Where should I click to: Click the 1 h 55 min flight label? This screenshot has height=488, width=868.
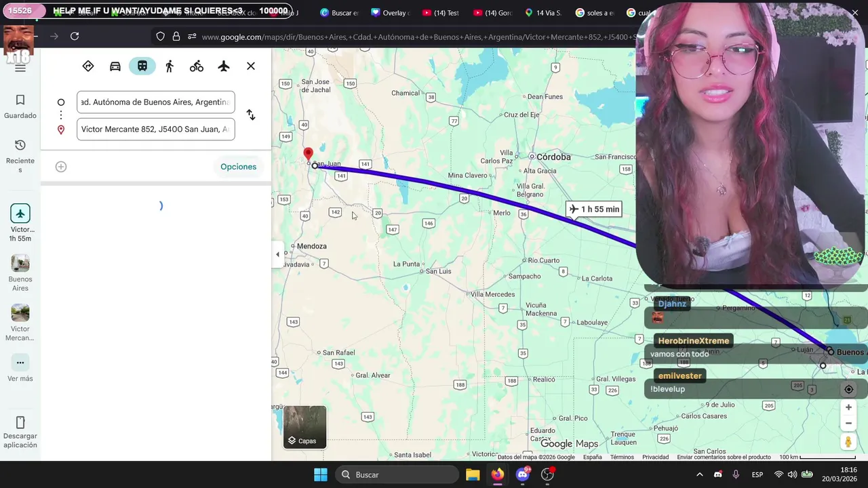point(595,209)
